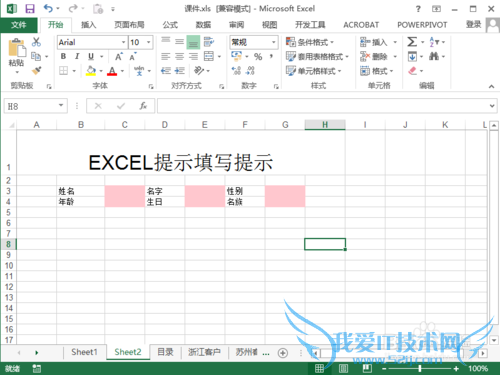Click the 登录 sign-in link

pyautogui.click(x=473, y=24)
